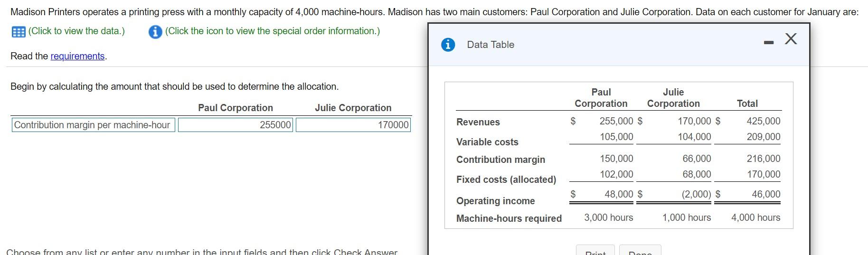Click Paul contribution margin 150,000
The image size is (868, 255).
(x=616, y=159)
